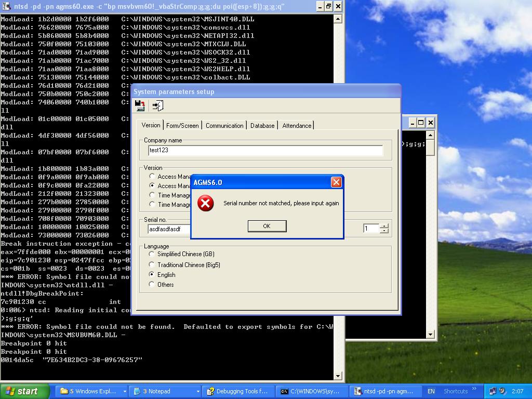The height and width of the screenshot is (399, 532).
Task: Open the Communication tab
Action: click(x=224, y=126)
